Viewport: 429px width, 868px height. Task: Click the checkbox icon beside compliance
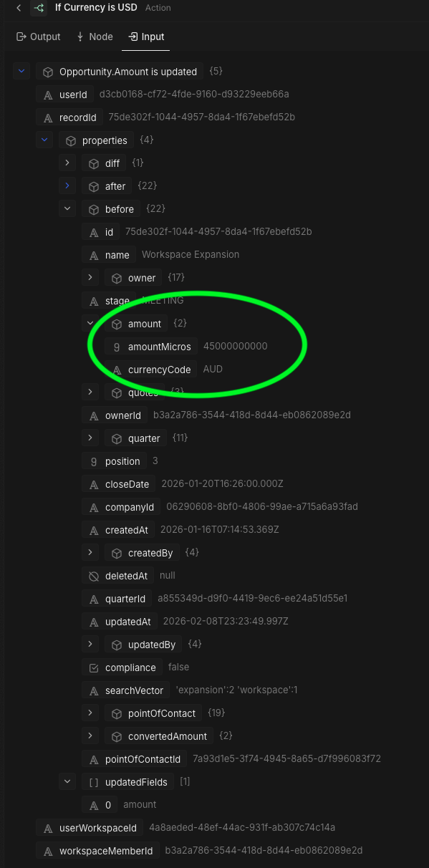[94, 667]
